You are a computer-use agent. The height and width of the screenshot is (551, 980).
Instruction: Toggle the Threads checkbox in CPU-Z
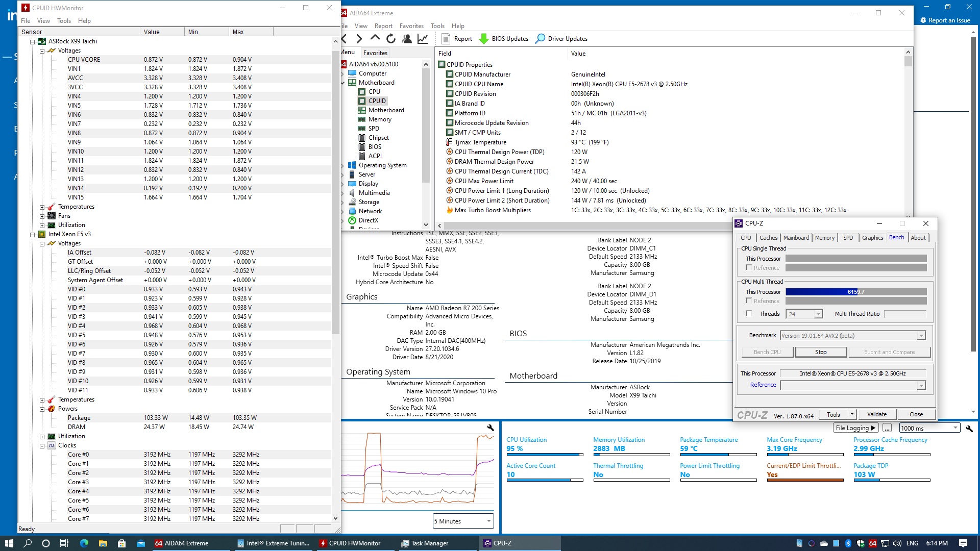coord(749,314)
